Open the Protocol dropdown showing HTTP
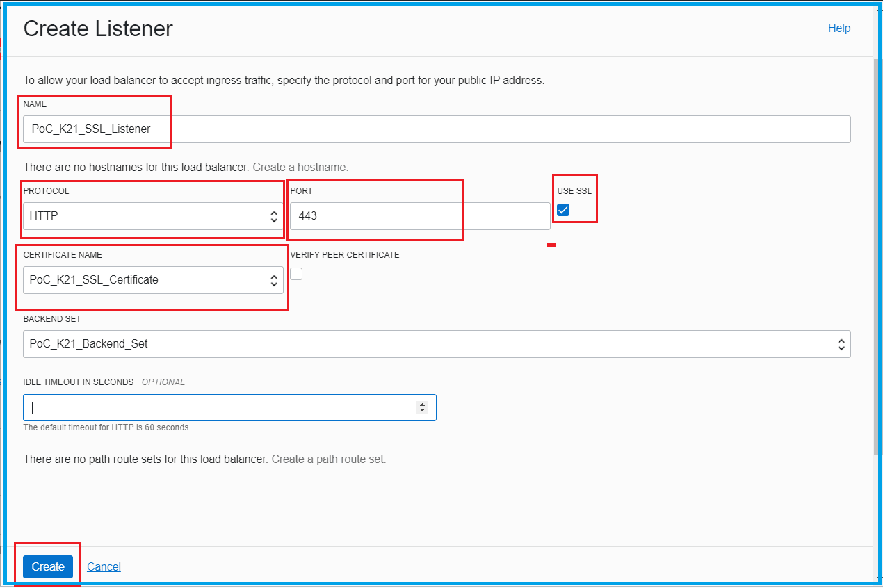The width and height of the screenshot is (883, 588). [153, 216]
